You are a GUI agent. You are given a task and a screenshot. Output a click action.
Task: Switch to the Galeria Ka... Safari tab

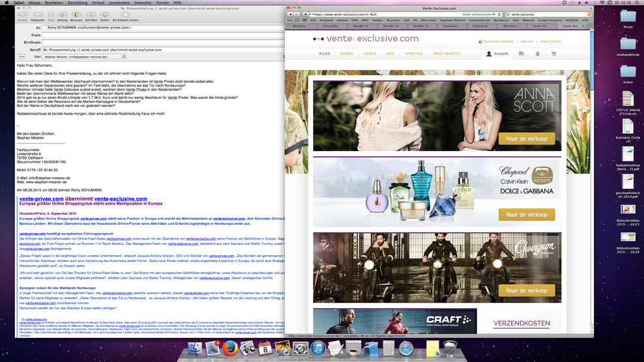[481, 26]
